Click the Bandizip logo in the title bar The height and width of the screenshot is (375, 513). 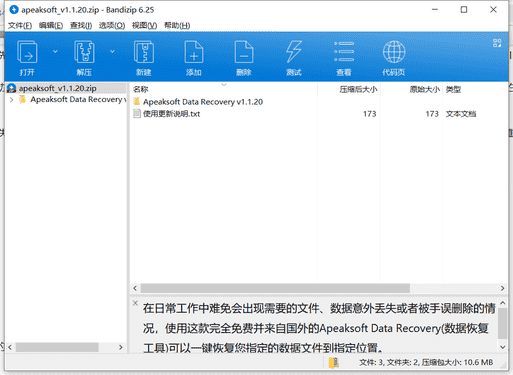[14, 10]
